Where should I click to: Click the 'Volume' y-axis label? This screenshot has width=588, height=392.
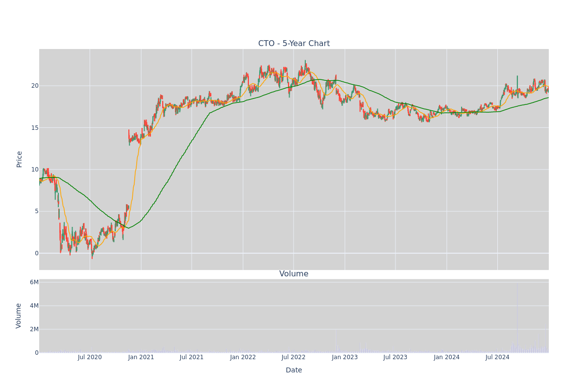[20, 316]
